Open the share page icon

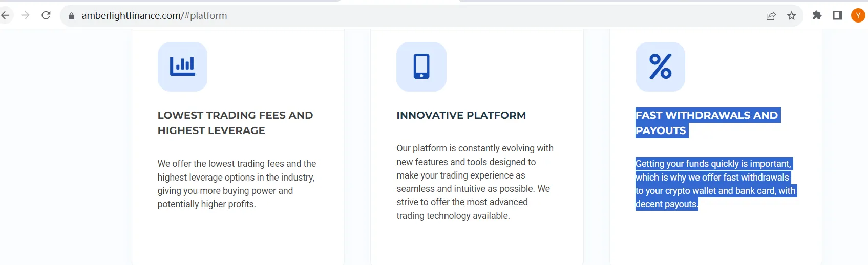[771, 16]
